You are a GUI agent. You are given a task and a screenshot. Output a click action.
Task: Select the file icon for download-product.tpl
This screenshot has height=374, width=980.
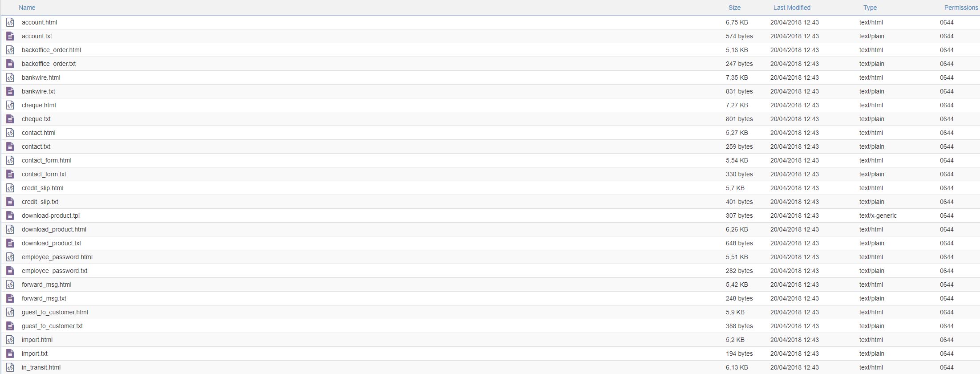pos(10,215)
